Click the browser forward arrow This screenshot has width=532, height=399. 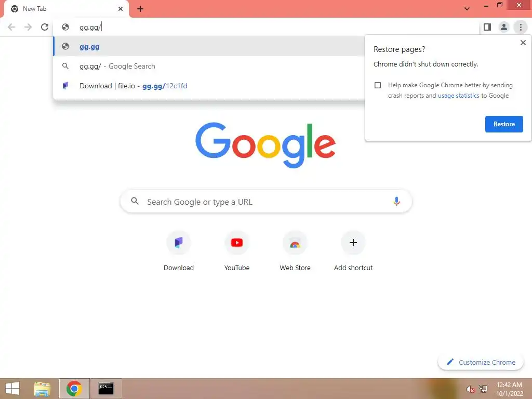[x=28, y=27]
